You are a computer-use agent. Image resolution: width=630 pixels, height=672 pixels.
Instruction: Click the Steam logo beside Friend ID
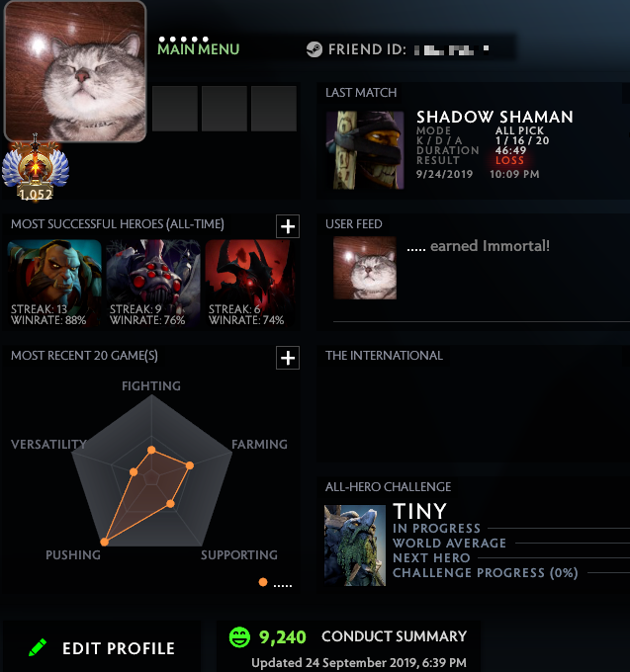[x=315, y=49]
